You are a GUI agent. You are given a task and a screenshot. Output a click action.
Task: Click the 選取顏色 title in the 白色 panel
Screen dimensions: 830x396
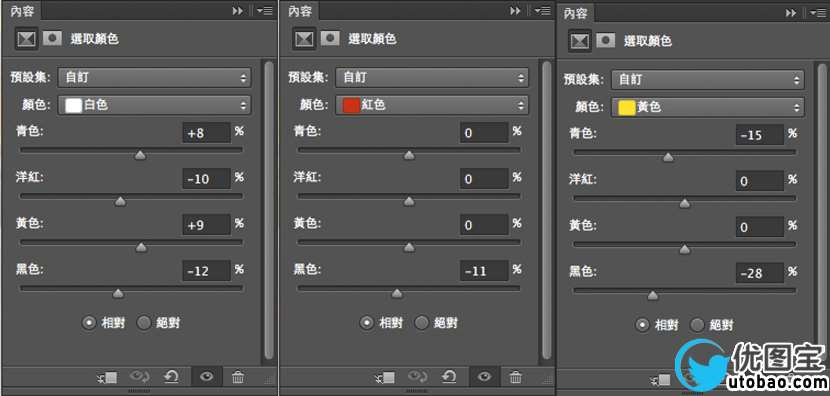(x=95, y=39)
